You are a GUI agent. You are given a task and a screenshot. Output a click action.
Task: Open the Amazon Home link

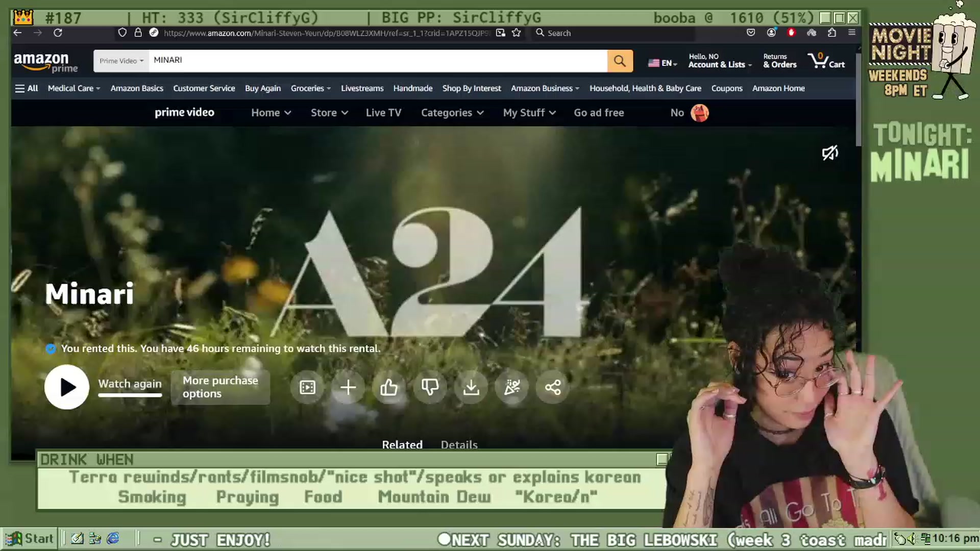point(778,88)
